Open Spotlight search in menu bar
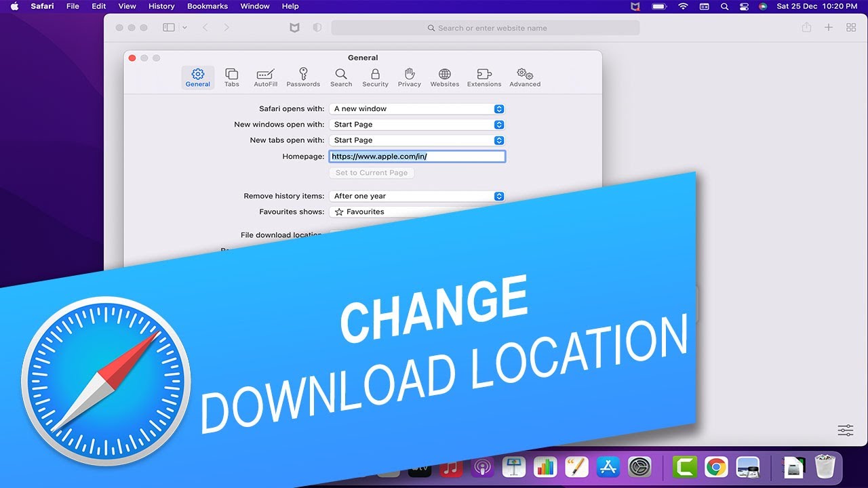Viewport: 868px width, 488px height. [724, 6]
